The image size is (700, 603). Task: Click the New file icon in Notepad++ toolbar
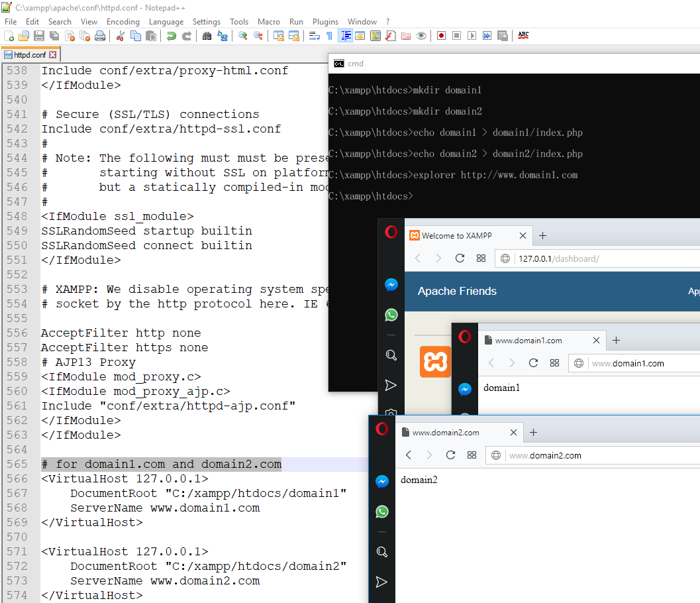point(9,36)
